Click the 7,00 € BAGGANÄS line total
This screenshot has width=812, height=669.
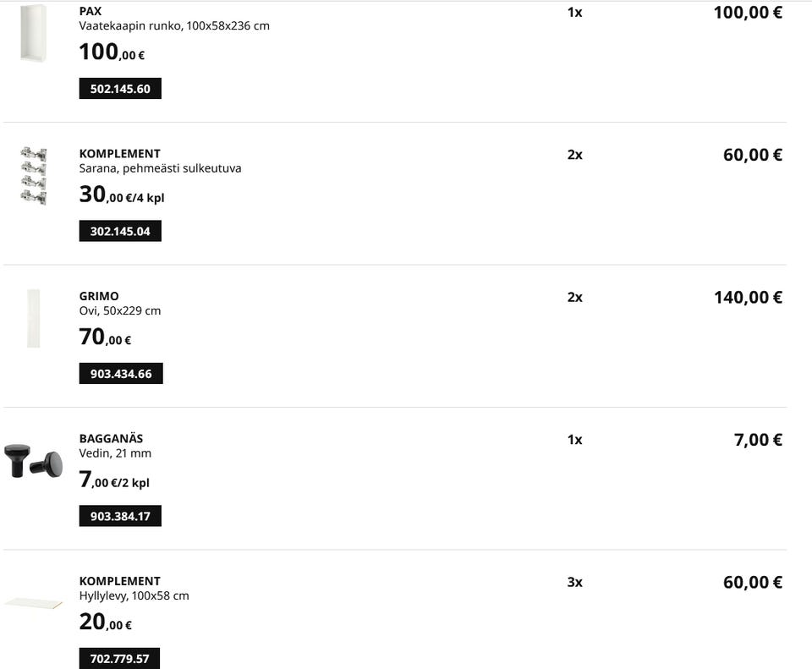pyautogui.click(x=758, y=440)
